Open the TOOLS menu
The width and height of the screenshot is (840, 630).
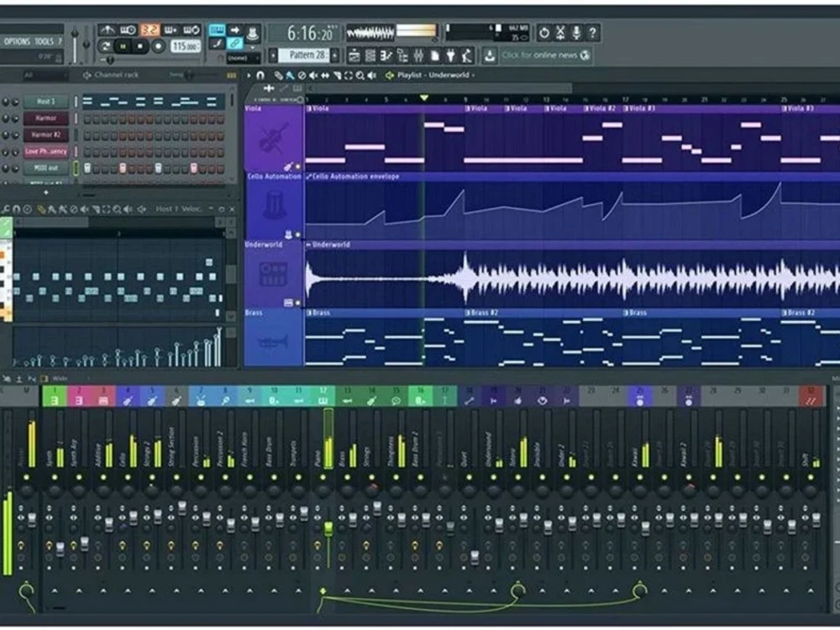[45, 41]
